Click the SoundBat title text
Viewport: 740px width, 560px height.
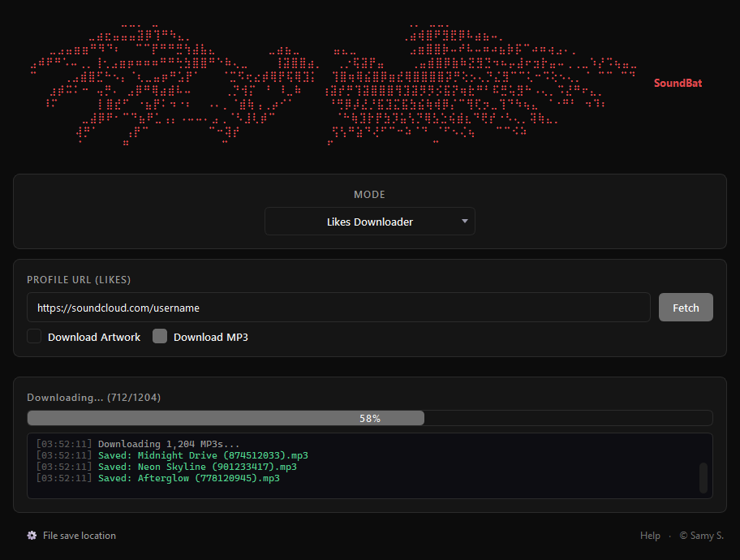click(678, 83)
